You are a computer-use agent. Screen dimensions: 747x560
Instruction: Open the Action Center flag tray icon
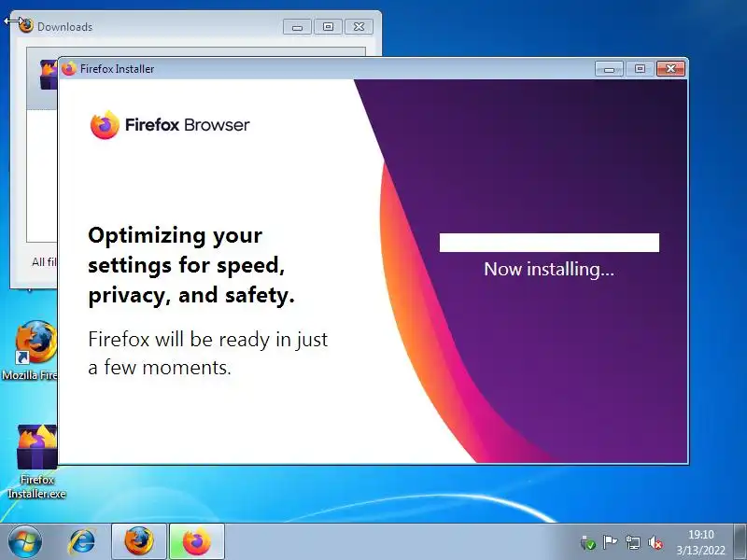(611, 542)
